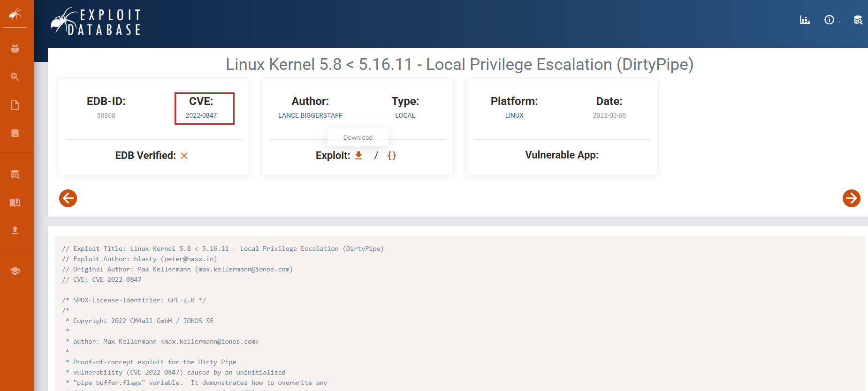Open the LINUX platform link

point(514,115)
